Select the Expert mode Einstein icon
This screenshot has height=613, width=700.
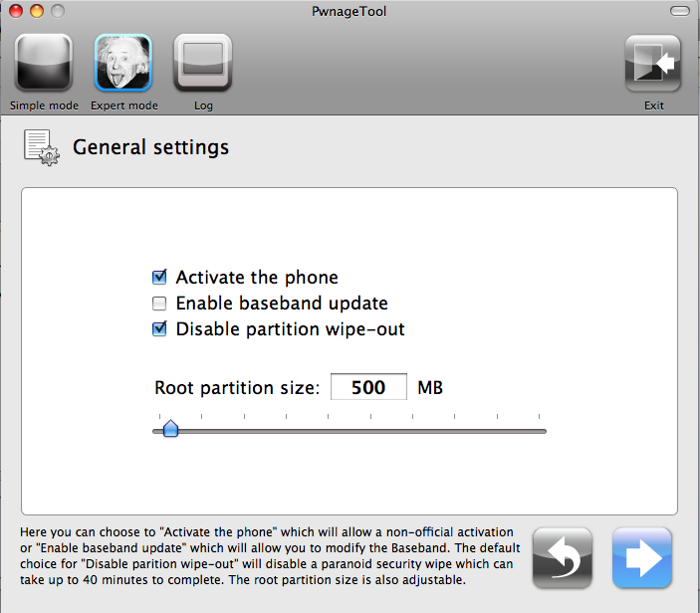coord(123,64)
